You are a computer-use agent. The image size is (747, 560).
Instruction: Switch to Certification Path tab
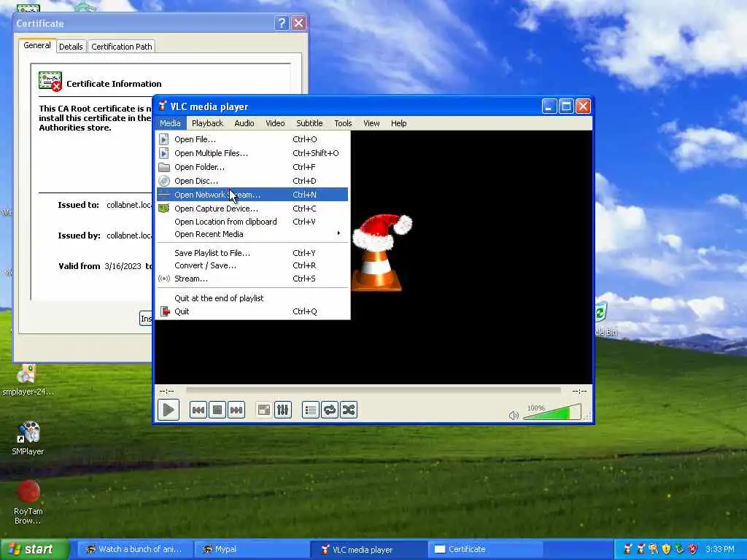[122, 47]
